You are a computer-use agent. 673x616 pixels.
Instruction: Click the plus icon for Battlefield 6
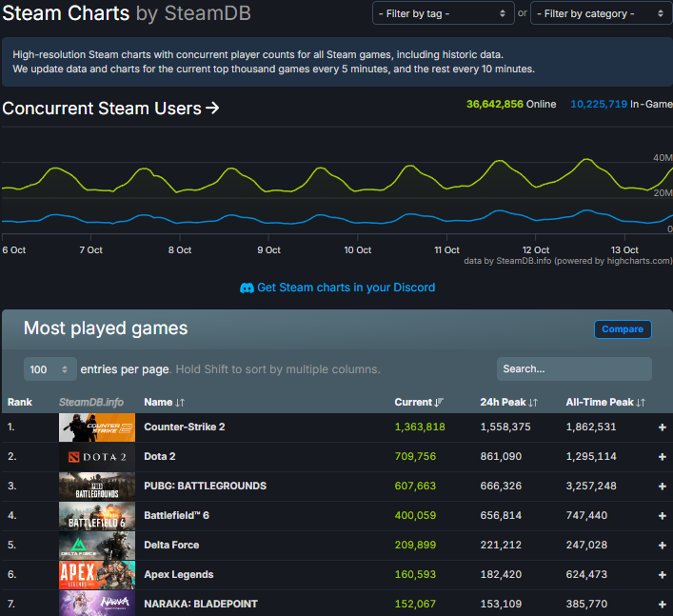(x=662, y=516)
